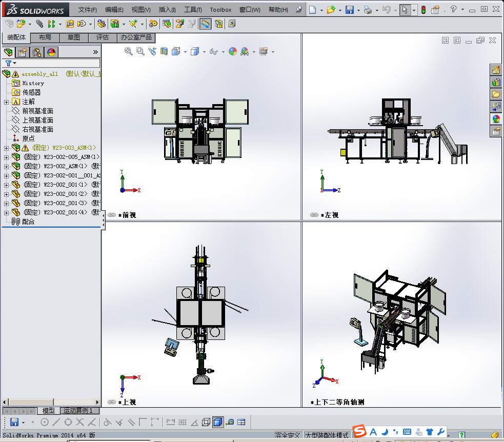504x442 pixels.
Task: Click the Show Hidden Components icon
Action: point(101,24)
